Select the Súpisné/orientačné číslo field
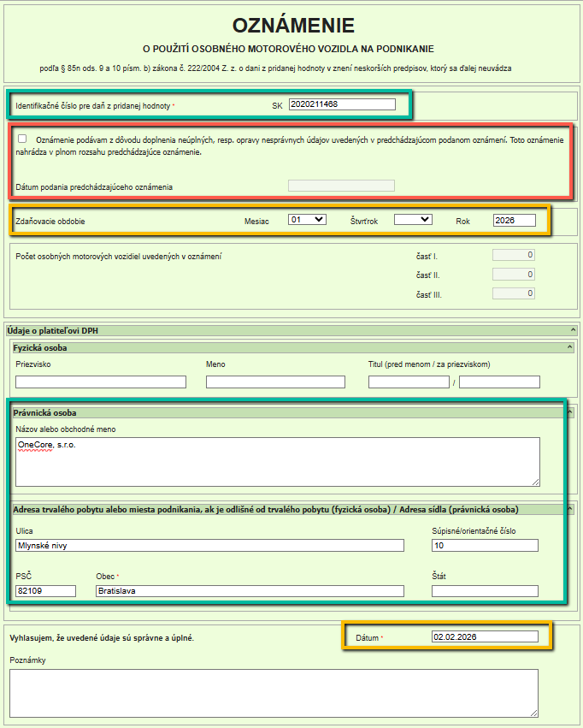The height and width of the screenshot is (728, 583). [x=485, y=545]
